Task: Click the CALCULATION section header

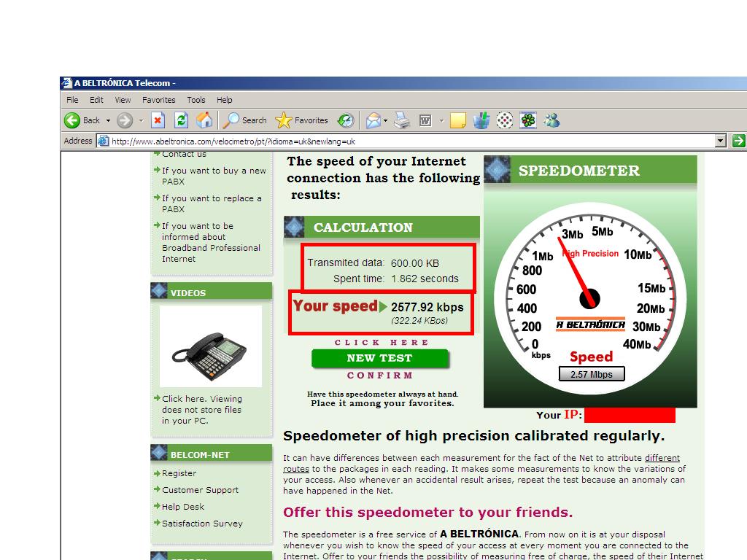Action: tap(382, 227)
